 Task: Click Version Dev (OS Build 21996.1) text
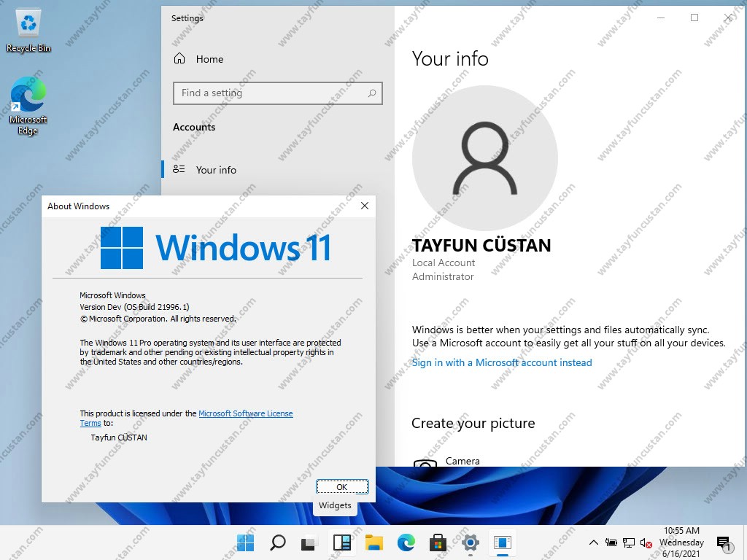pyautogui.click(x=134, y=307)
